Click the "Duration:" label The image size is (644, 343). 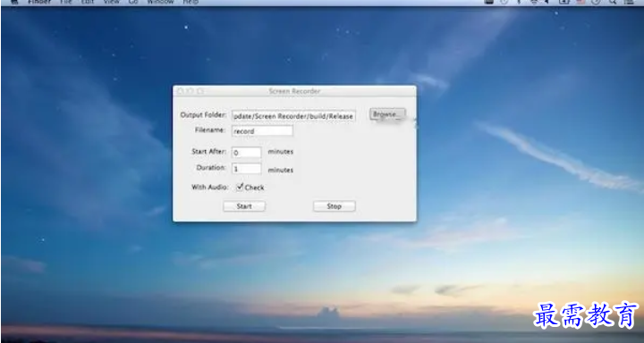point(211,167)
